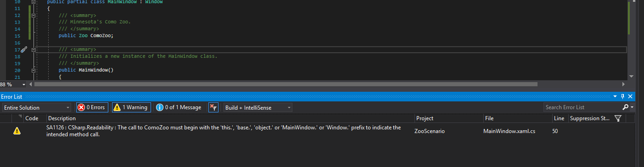The width and height of the screenshot is (644, 167).
Task: Pin the Error List panel with the pushpin icon
Action: [x=623, y=97]
